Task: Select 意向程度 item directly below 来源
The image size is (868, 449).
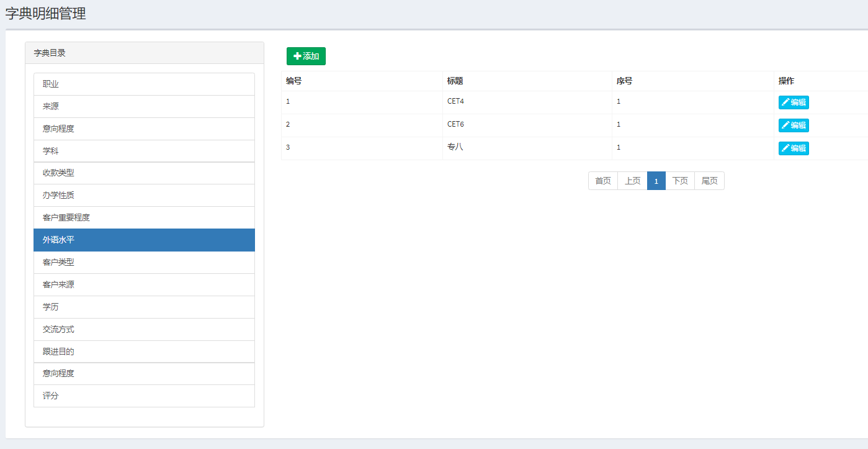Action: tap(144, 129)
